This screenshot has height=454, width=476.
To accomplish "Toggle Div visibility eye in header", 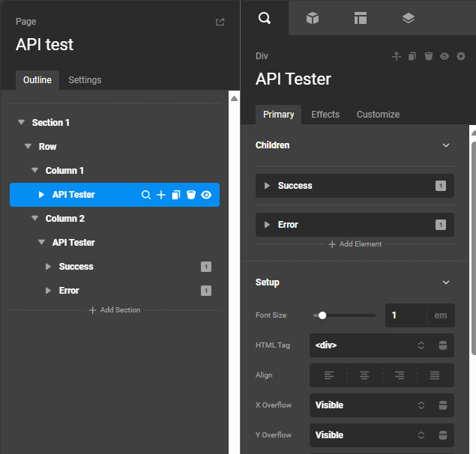I will 445,56.
